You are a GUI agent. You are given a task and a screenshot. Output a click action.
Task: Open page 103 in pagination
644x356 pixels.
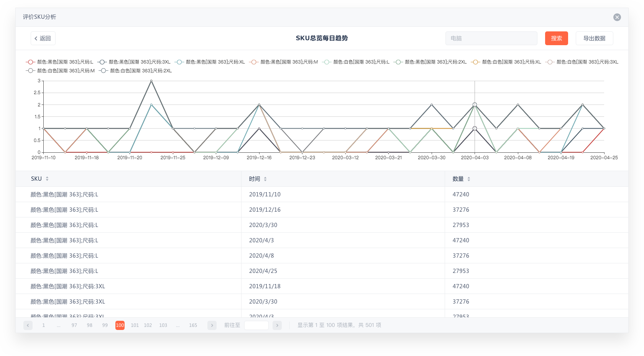click(x=163, y=325)
